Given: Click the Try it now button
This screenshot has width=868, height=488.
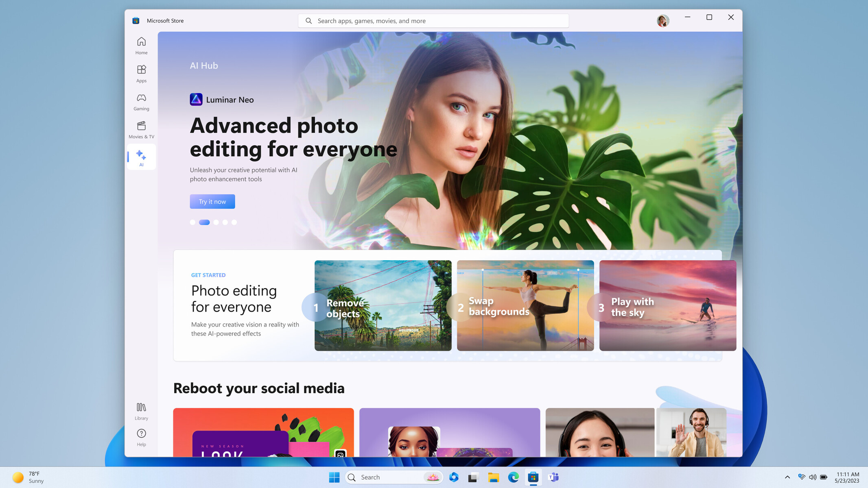Looking at the screenshot, I should click(x=212, y=201).
